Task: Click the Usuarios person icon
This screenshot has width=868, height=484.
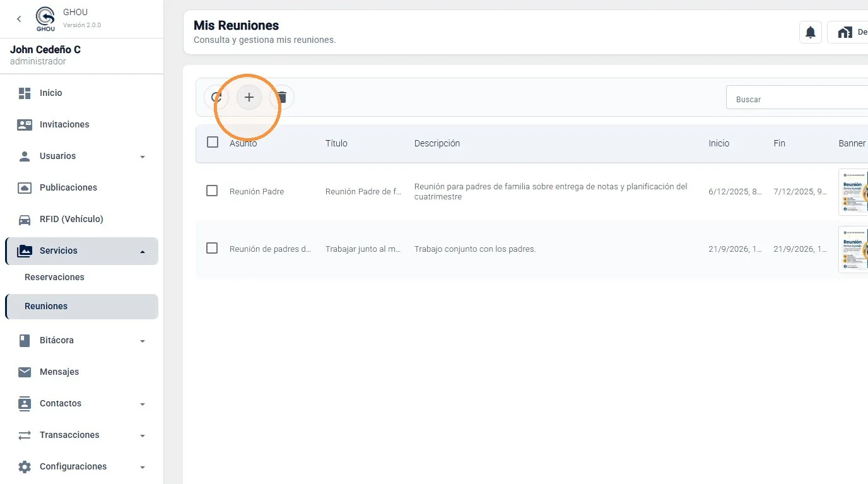Action: [25, 156]
